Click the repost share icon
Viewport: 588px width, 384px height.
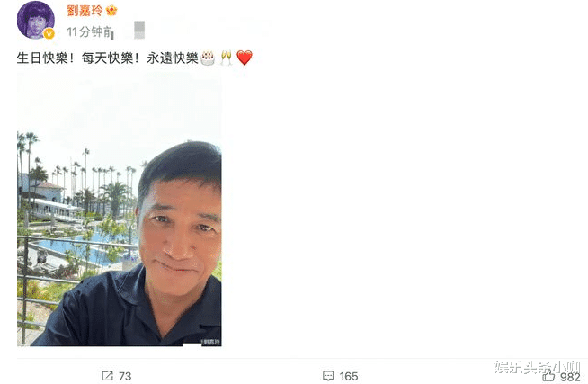[107, 376]
